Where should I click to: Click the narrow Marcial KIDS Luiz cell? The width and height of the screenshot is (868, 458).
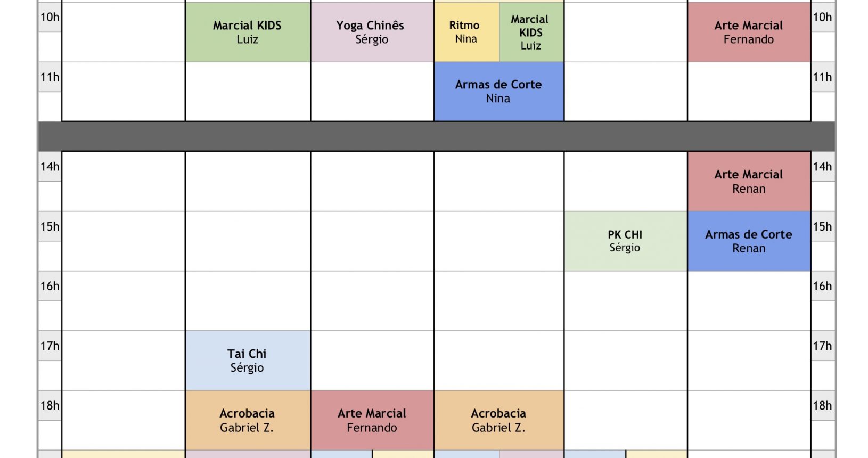click(531, 32)
